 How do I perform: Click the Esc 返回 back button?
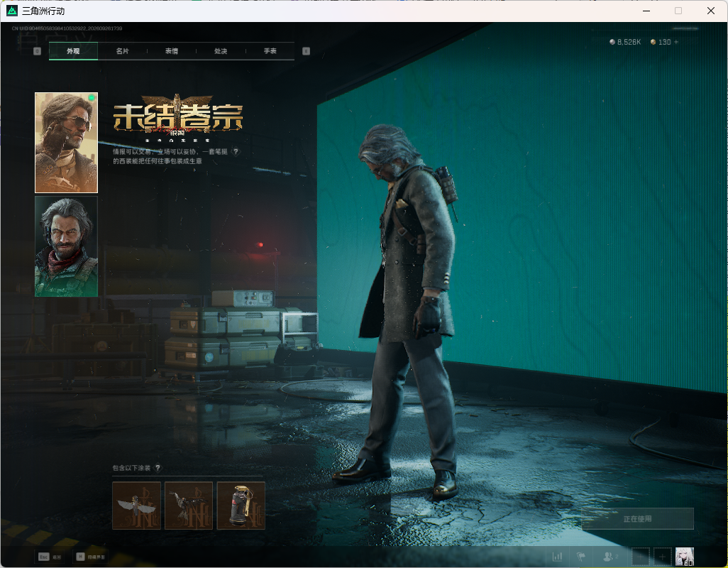[50, 557]
